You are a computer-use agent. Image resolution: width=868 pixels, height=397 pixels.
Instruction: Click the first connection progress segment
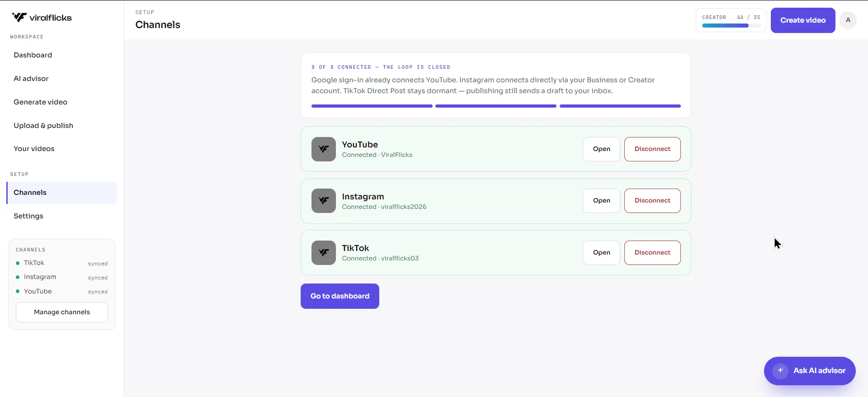click(372, 106)
